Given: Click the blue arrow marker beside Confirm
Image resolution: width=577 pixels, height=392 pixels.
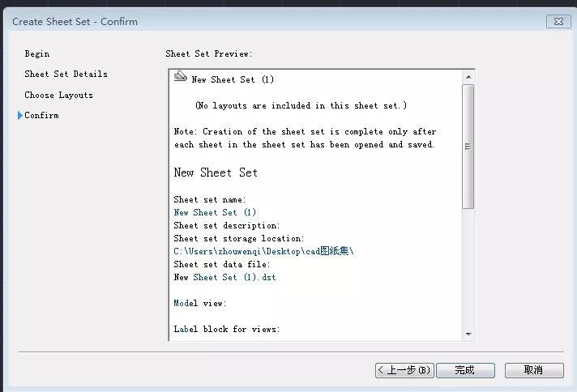Looking at the screenshot, I should point(19,116).
